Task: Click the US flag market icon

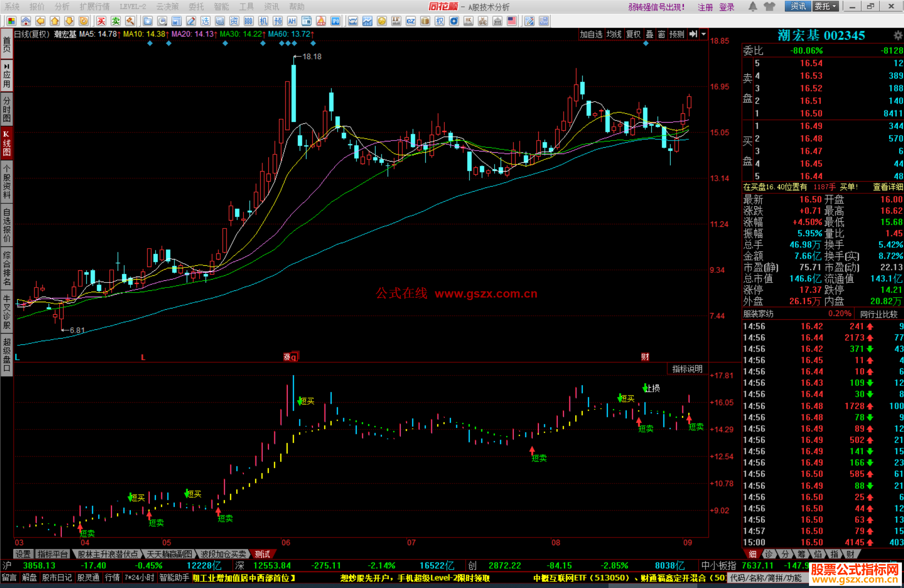Action: click(x=511, y=21)
